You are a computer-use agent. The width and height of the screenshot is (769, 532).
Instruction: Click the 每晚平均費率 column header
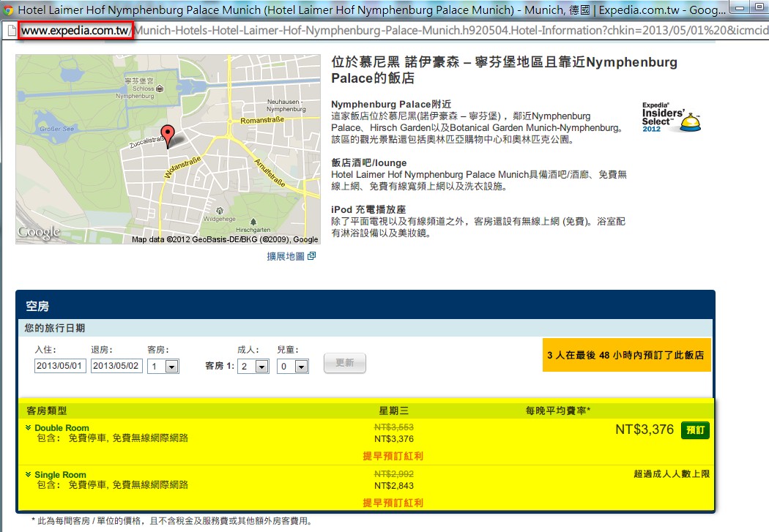pyautogui.click(x=558, y=411)
